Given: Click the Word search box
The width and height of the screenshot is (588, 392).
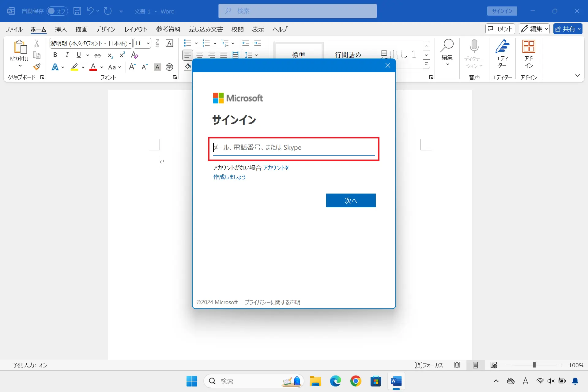Looking at the screenshot, I should 298,11.
